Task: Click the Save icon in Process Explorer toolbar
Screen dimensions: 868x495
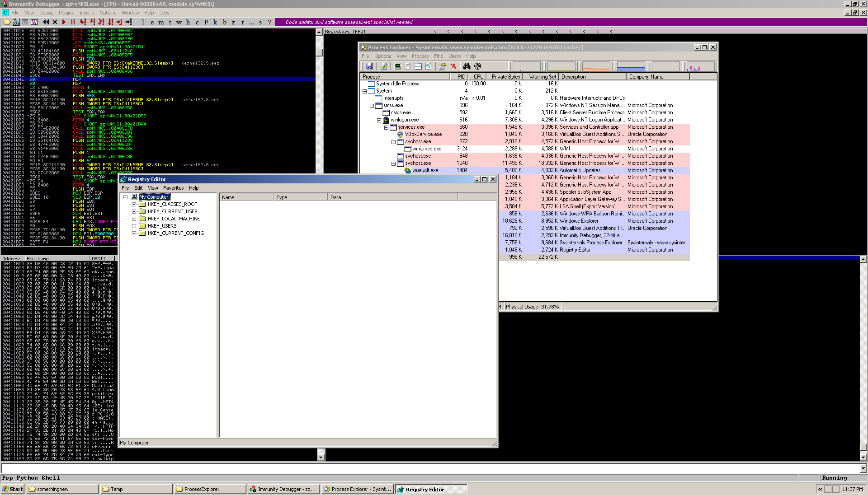Action: tap(369, 66)
